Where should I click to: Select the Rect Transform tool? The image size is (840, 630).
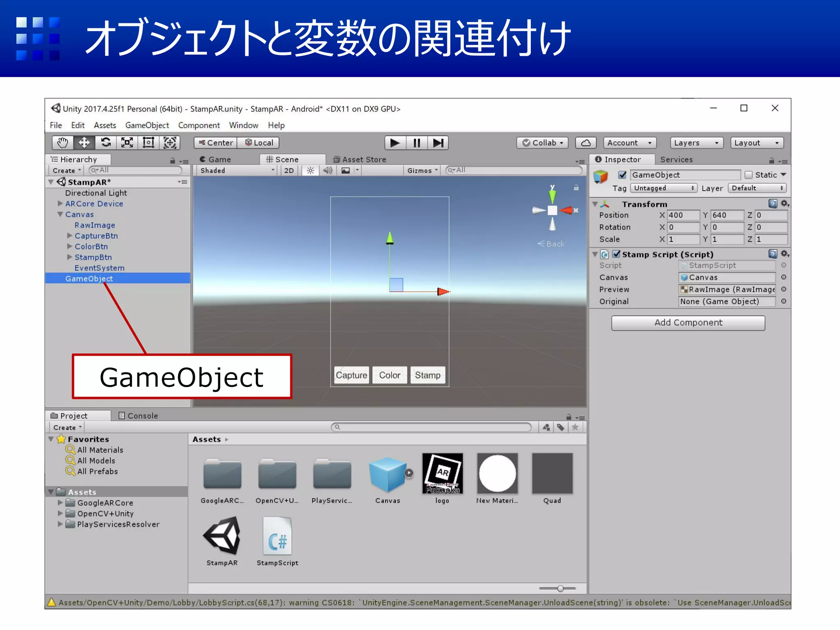click(x=148, y=143)
